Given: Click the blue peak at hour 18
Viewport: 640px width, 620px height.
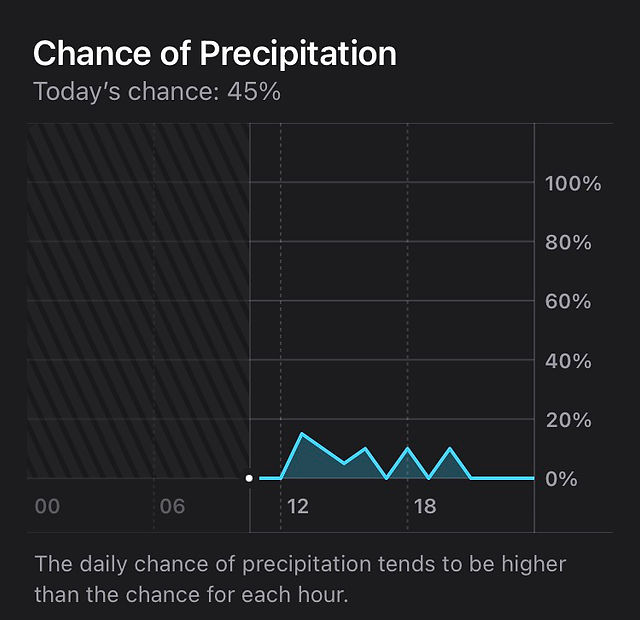Looking at the screenshot, I should [407, 449].
